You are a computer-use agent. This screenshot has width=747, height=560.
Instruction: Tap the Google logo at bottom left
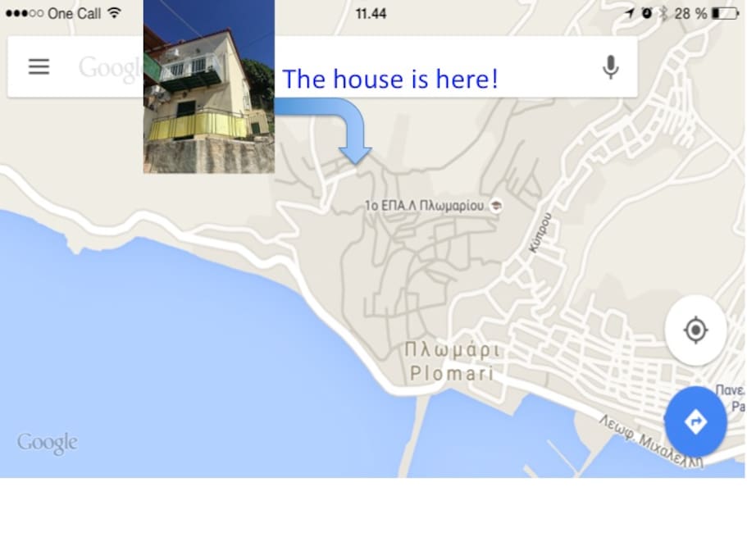[x=48, y=444]
